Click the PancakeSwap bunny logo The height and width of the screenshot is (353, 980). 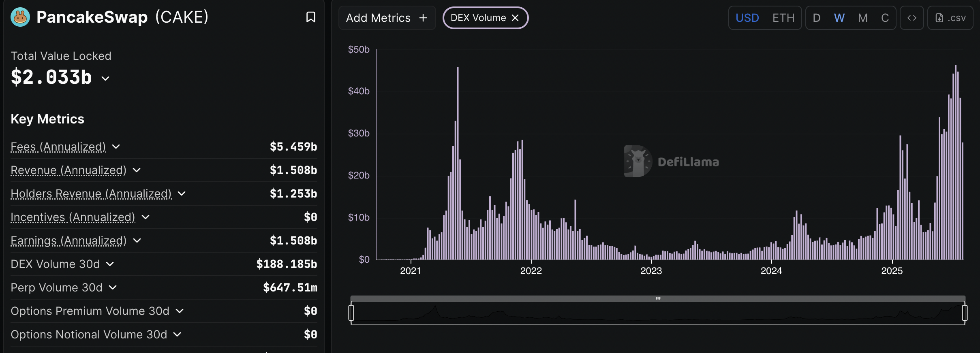coord(20,17)
